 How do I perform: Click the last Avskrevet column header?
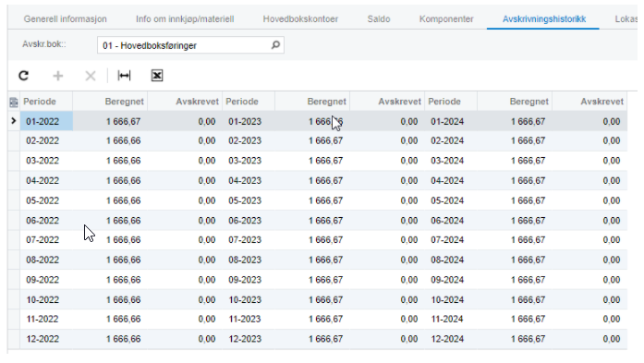[x=601, y=102]
